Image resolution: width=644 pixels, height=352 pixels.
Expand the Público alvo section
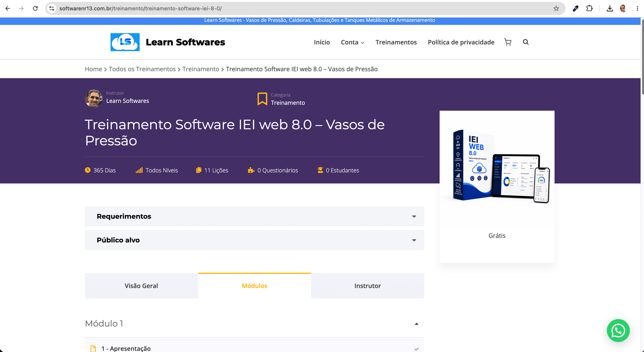255,240
